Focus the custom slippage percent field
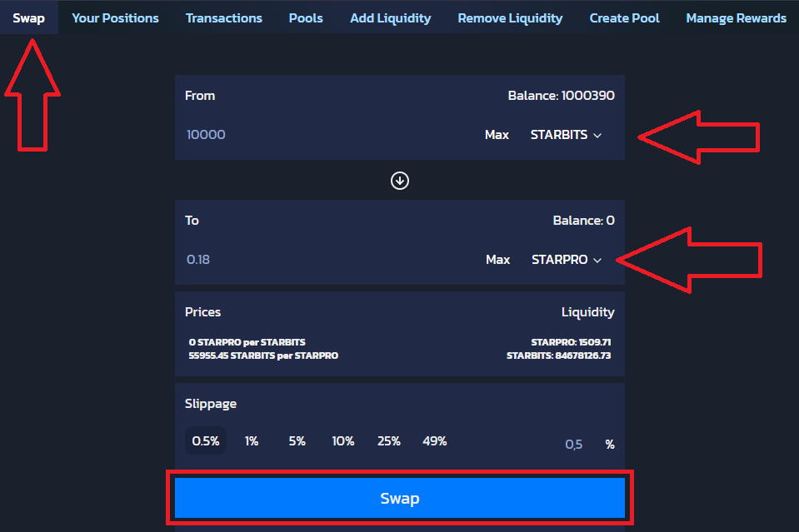 point(573,444)
